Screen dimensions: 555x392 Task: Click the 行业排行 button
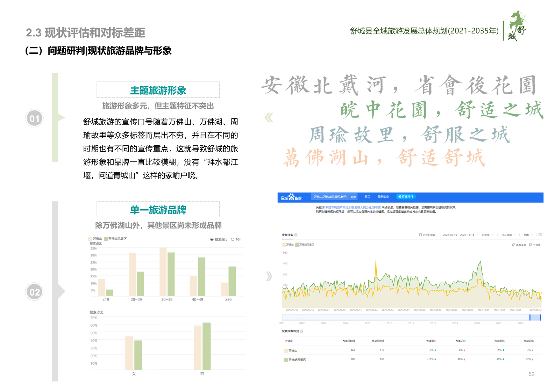[x=406, y=197]
